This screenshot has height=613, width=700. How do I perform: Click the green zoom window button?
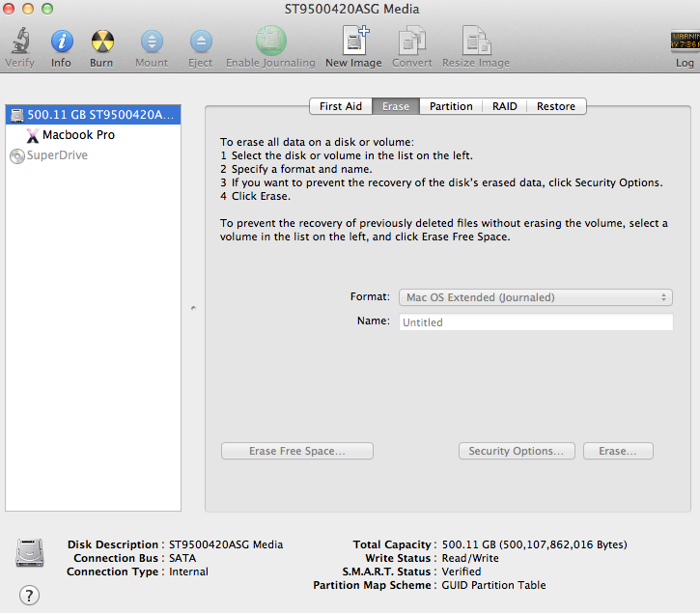47,9
